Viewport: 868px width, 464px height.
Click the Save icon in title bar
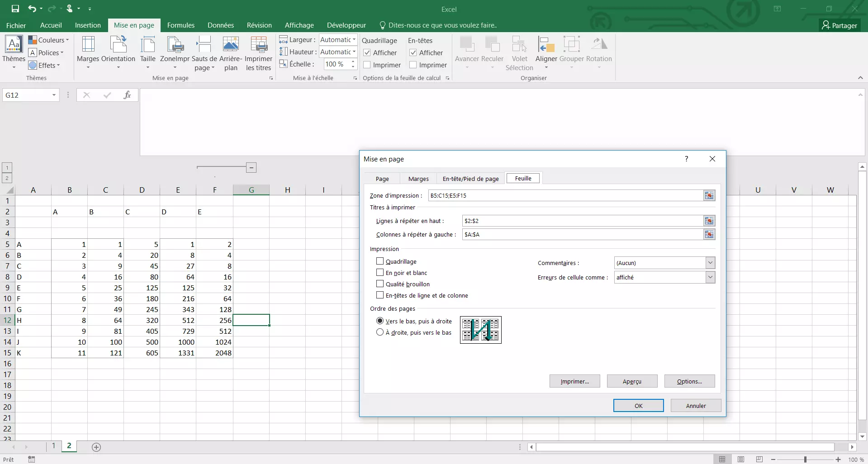tap(15, 9)
